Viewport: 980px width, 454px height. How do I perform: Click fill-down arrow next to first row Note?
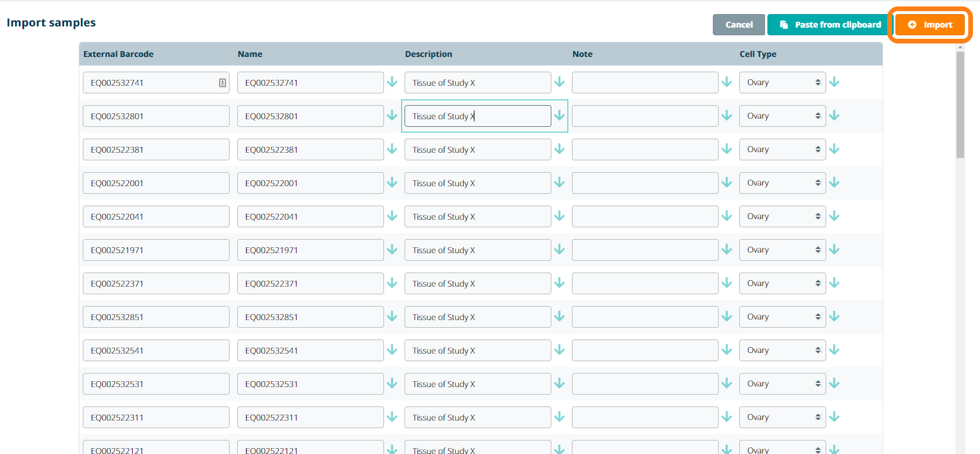[x=727, y=82]
